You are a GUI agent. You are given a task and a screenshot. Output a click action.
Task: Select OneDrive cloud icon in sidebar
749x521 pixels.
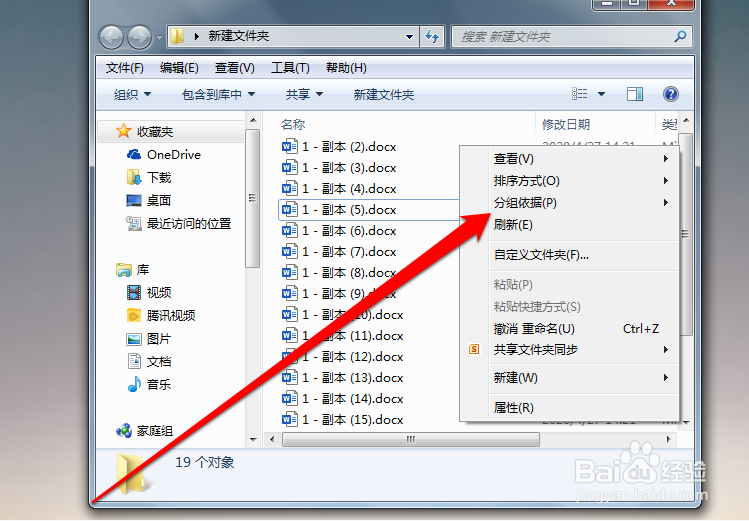134,154
